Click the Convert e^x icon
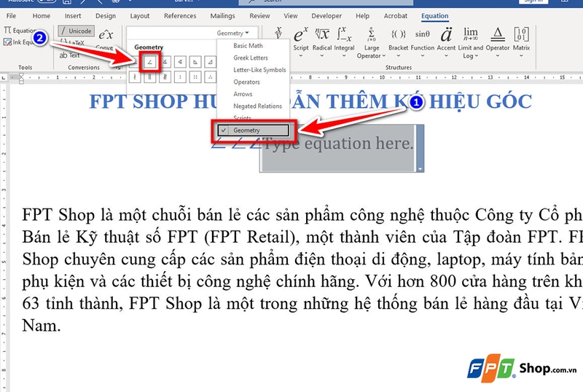Screen dimensions: 583x392 click(x=106, y=35)
